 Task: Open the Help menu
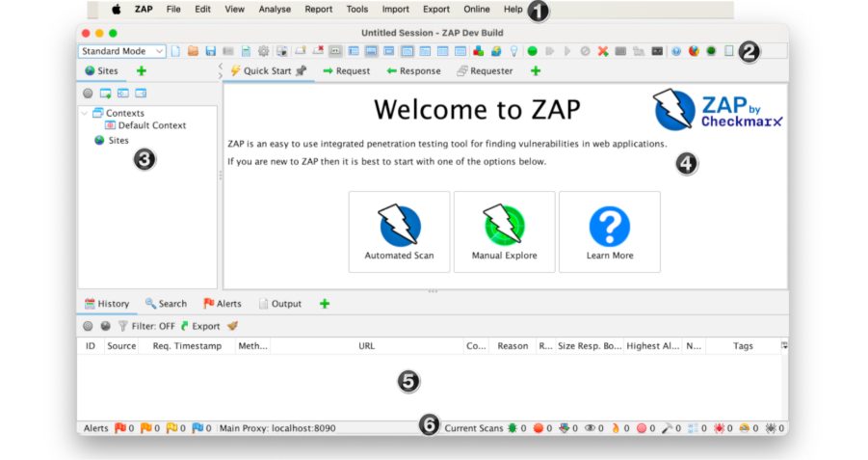coord(513,10)
